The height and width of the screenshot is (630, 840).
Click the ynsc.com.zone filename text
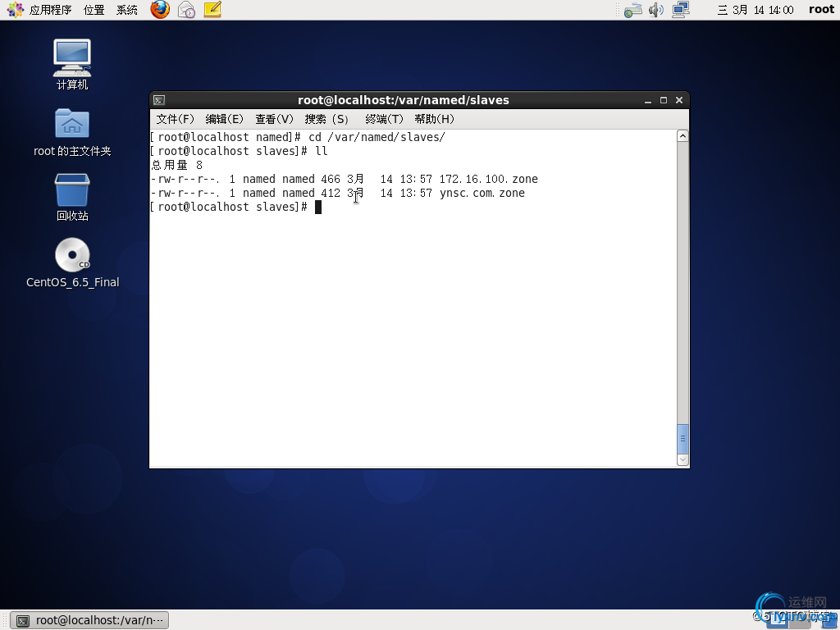pos(482,193)
